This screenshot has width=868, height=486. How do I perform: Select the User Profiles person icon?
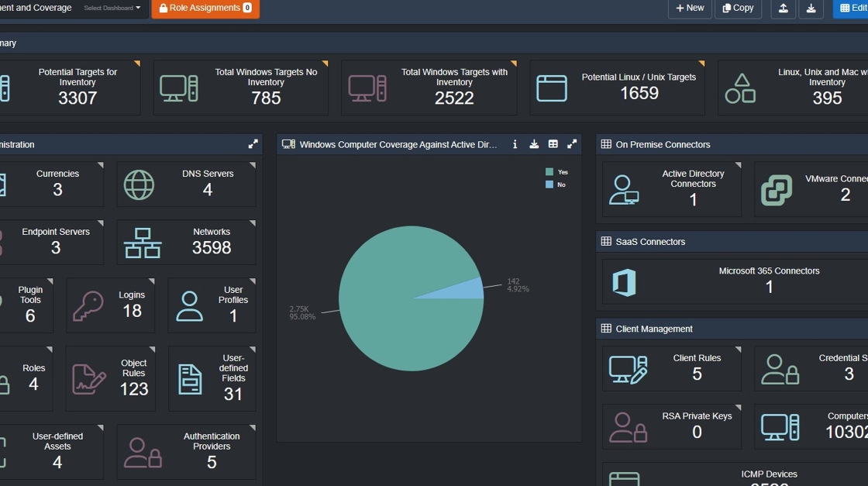click(x=189, y=306)
